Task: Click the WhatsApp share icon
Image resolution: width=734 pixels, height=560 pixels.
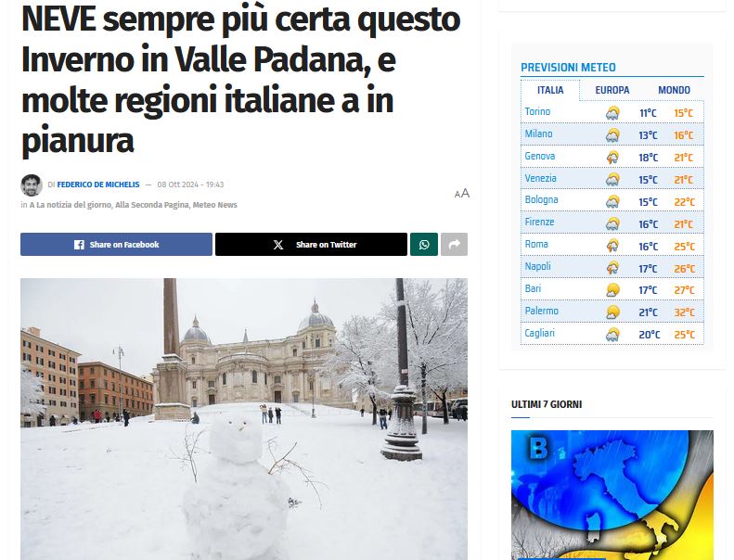Action: click(424, 244)
